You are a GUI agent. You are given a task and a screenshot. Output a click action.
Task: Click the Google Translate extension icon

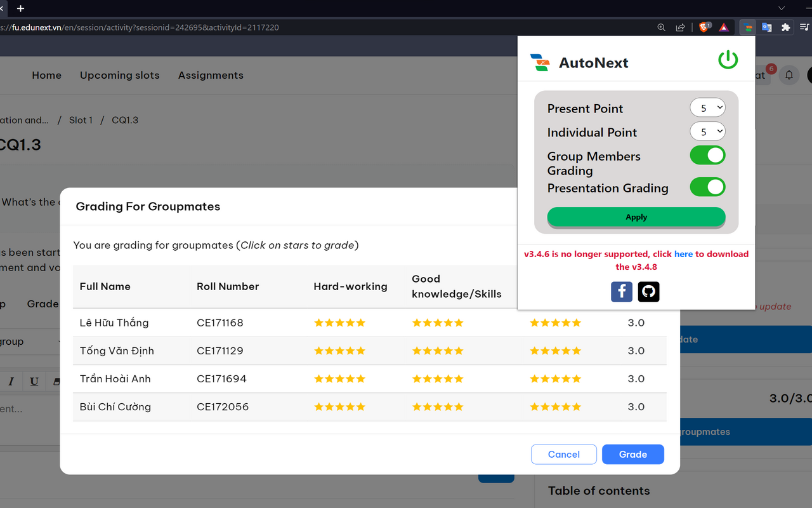tap(766, 27)
